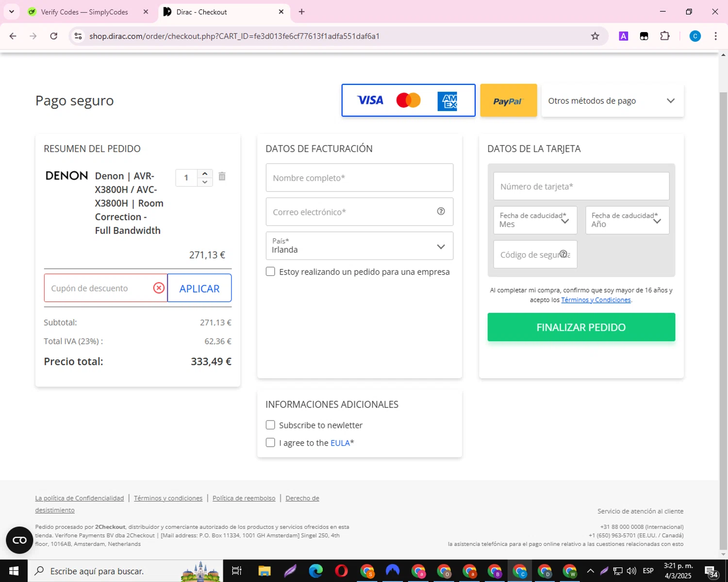Image resolution: width=728 pixels, height=582 pixels.
Task: Click quantity value field
Action: (x=186, y=178)
